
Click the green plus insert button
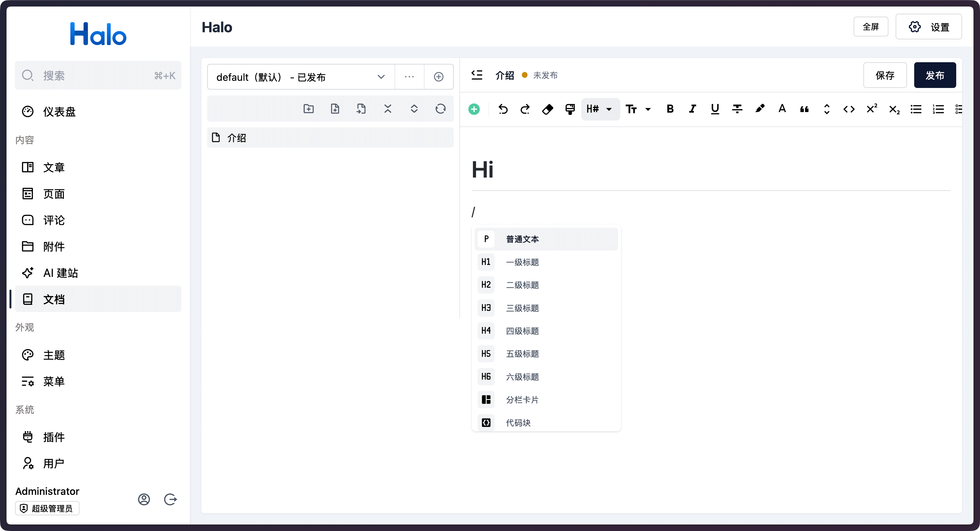pyautogui.click(x=474, y=109)
